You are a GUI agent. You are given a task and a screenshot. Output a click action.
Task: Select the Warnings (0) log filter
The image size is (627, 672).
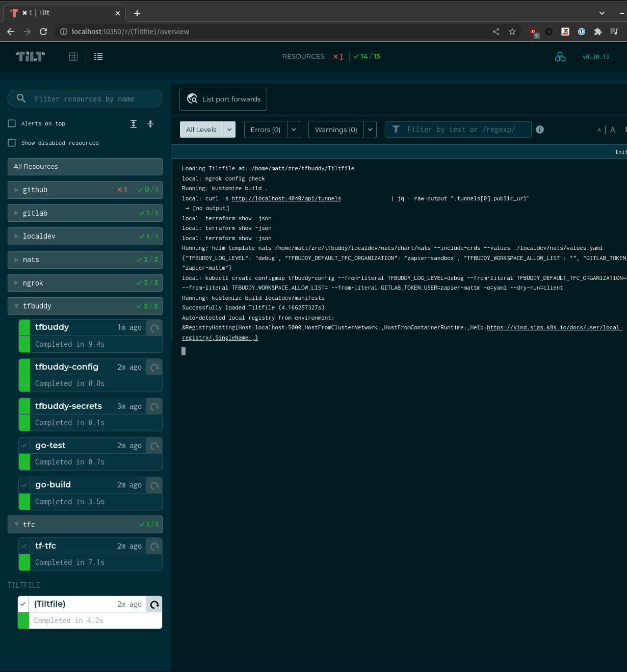coord(336,130)
